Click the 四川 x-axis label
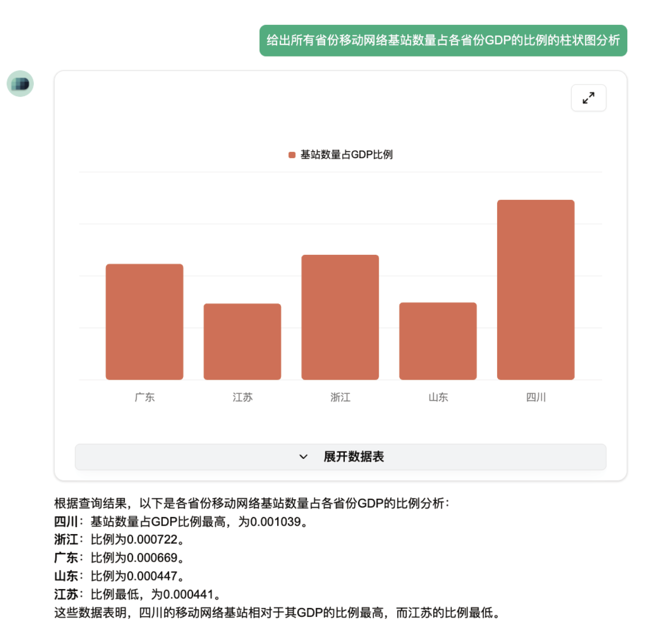Screen dimensions: 658x644 535,397
